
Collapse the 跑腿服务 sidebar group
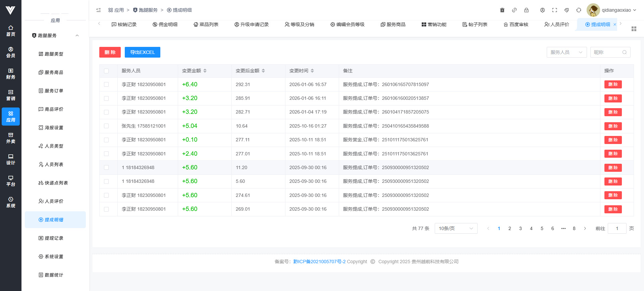coord(77,35)
